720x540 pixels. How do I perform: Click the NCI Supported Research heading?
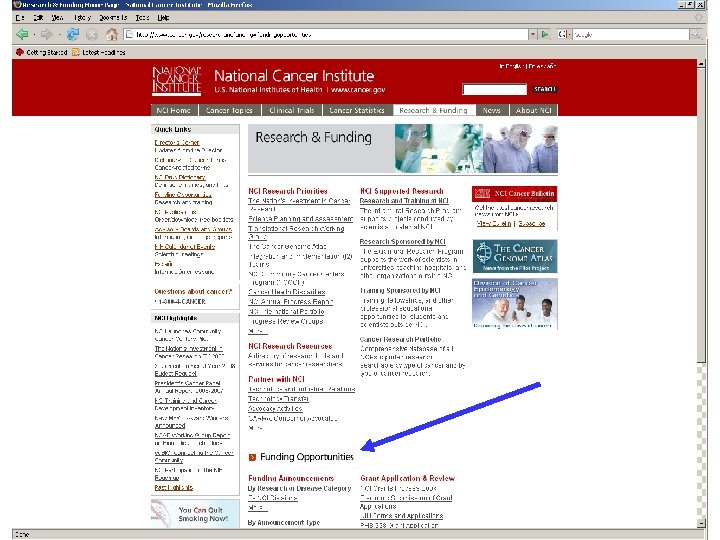point(402,191)
